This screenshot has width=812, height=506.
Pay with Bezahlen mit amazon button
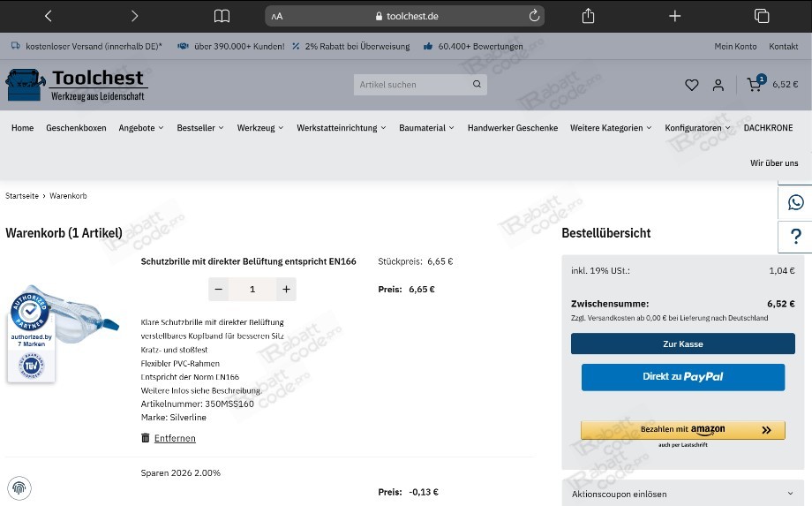tap(682, 430)
